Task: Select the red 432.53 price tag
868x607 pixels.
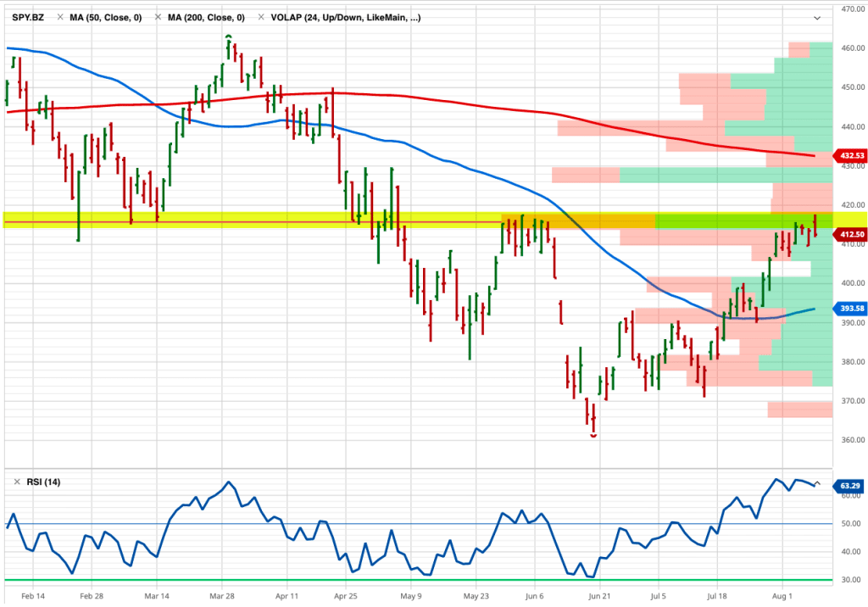Action: [850, 156]
